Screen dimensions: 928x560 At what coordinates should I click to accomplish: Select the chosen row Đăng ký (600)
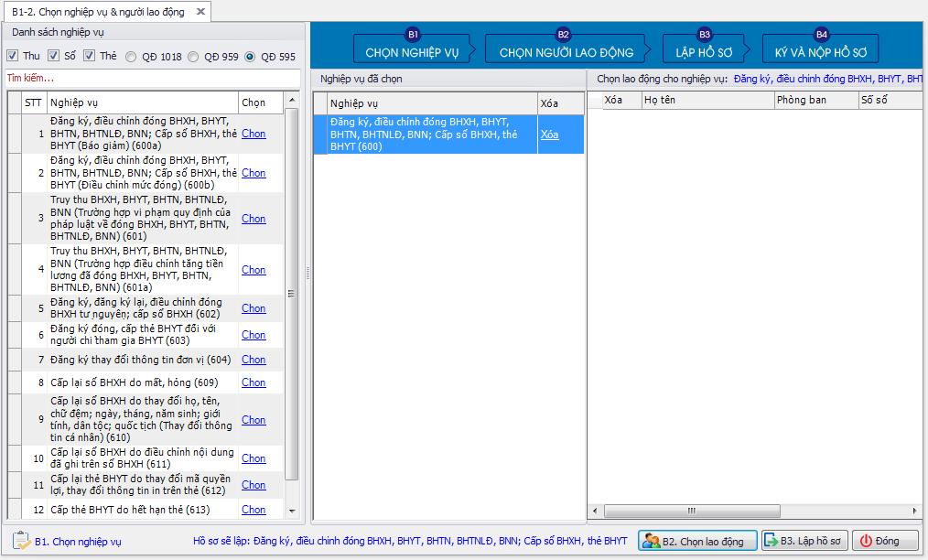click(448, 135)
